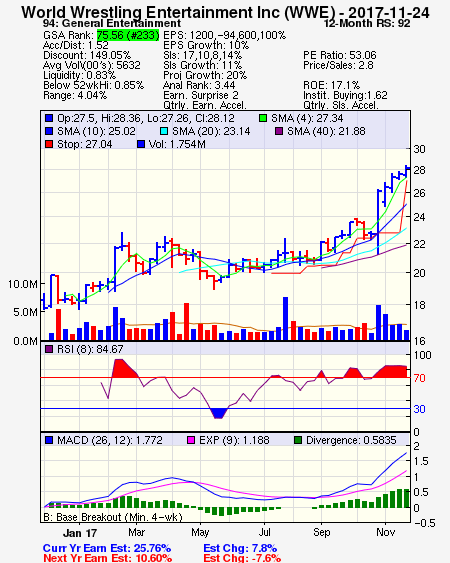Click the green SMA (4) legend swatch

[x=263, y=118]
